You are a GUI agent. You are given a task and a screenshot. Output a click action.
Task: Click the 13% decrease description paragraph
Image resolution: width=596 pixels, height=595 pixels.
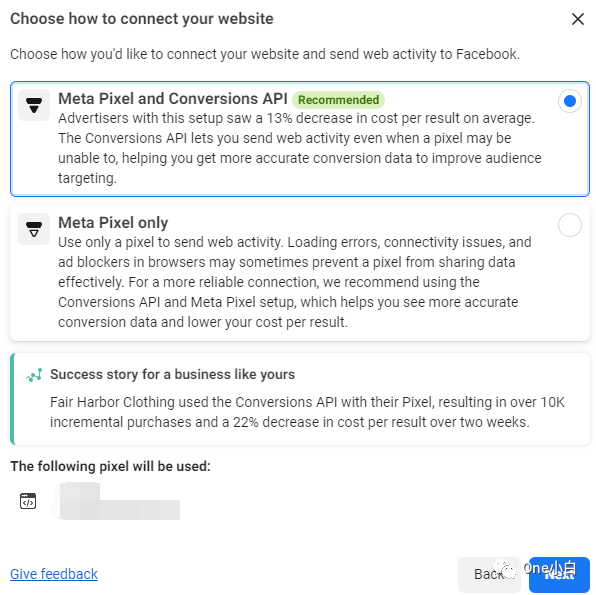pos(300,148)
